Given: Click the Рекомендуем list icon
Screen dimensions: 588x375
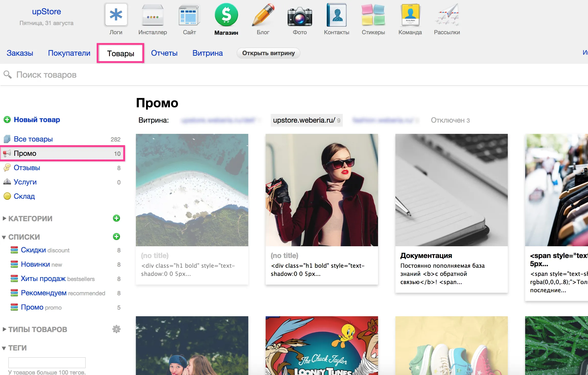Looking at the screenshot, I should [14, 293].
